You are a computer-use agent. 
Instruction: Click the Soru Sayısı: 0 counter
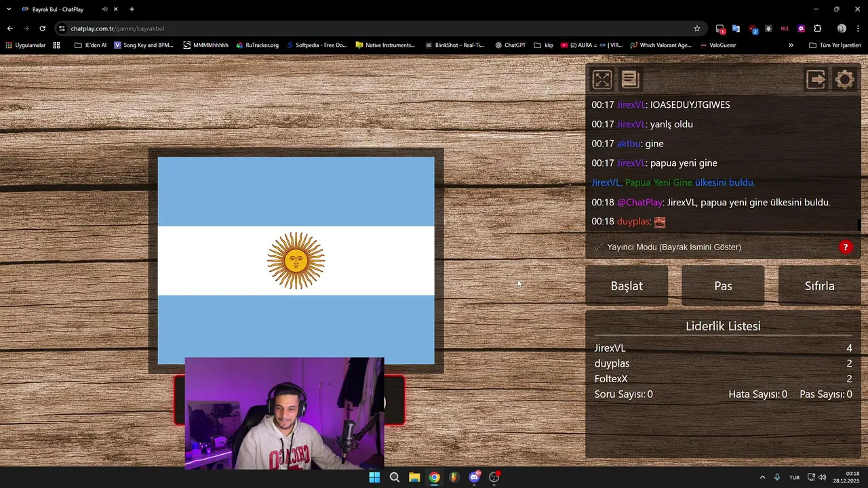[x=623, y=394]
